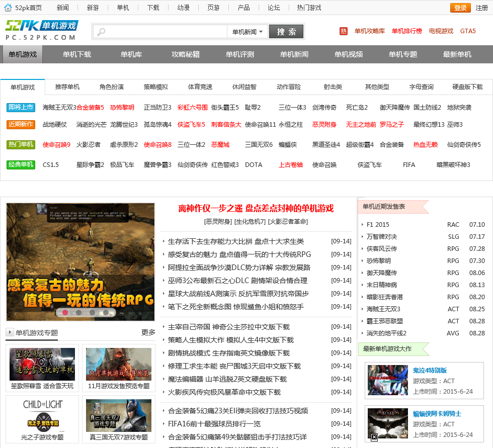493x448 pixels.
Task: Click 恐怖黎明 in 即将上市 row
Action: (122, 108)
